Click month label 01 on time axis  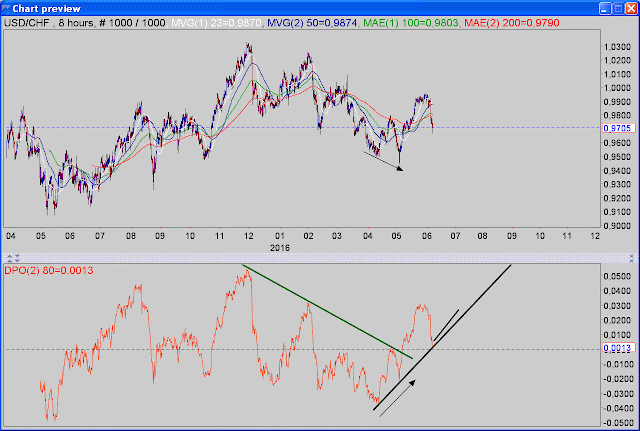tap(280, 236)
